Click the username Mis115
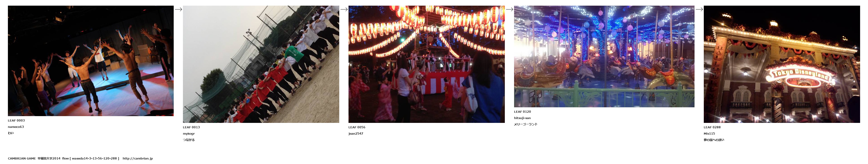This screenshot has height=164, width=868. [x=709, y=134]
